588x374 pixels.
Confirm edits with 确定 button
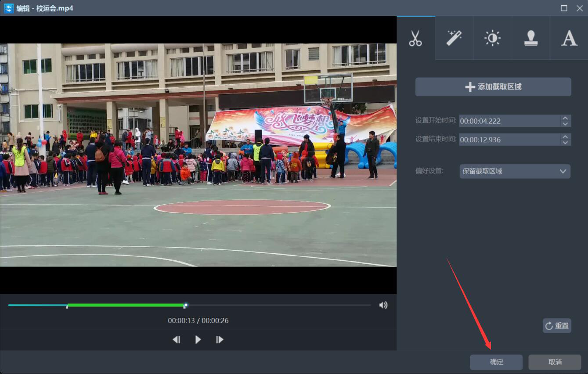click(496, 362)
